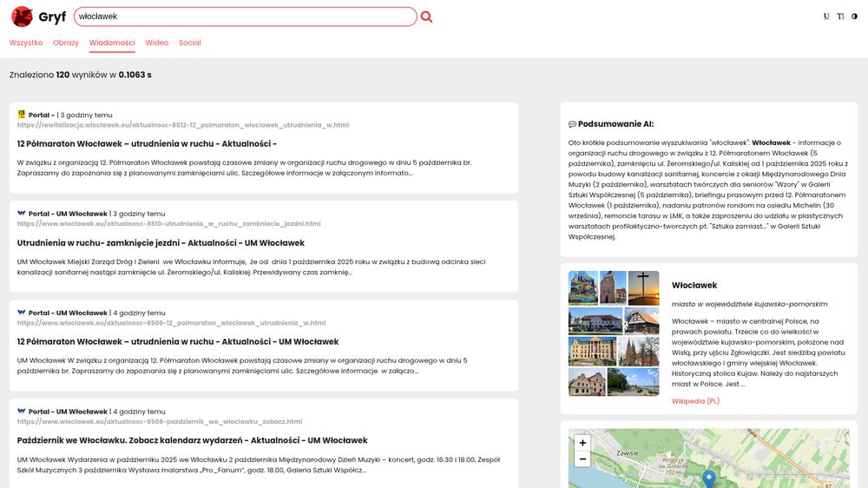Open the aktualnosc-8509 polmaraton URL link
Screen dimensions: 868x488
pyautogui.click(x=171, y=323)
